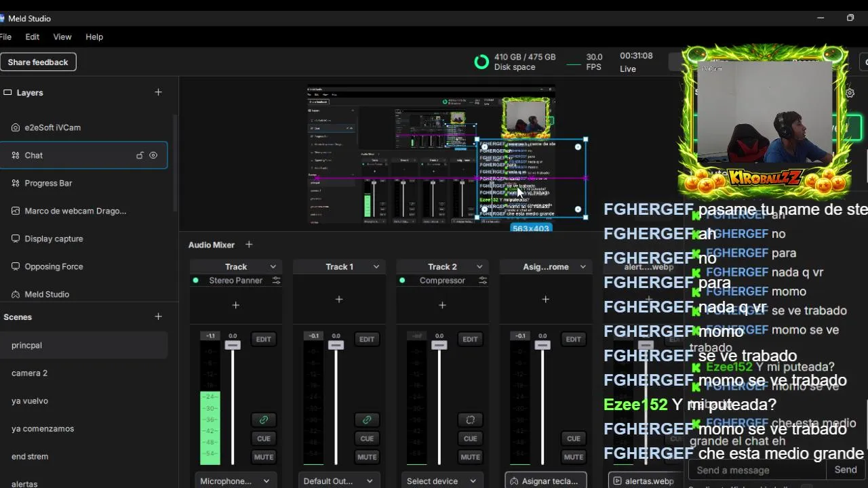Open the Select device dropdown

click(x=442, y=481)
